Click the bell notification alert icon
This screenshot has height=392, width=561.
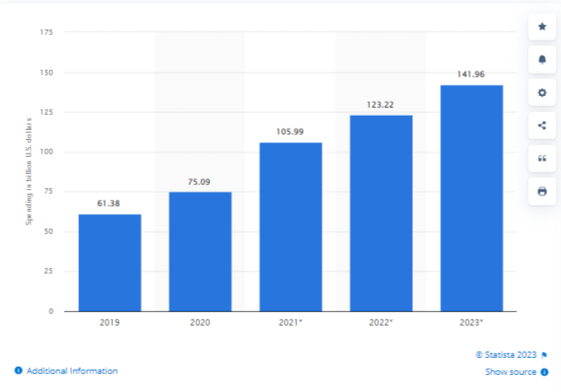(x=541, y=59)
